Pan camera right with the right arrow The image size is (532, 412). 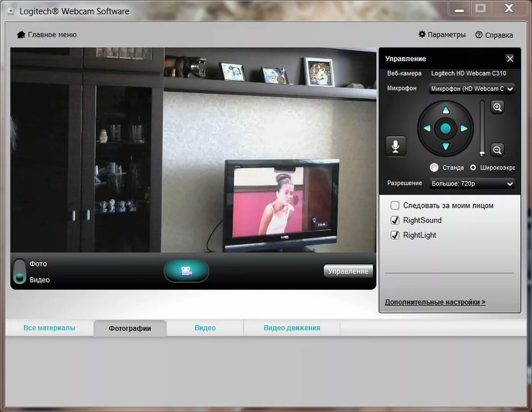click(464, 128)
